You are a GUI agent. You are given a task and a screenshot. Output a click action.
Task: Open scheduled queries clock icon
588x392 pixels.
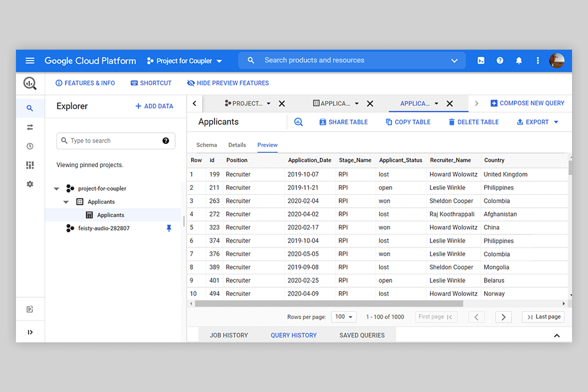(30, 146)
